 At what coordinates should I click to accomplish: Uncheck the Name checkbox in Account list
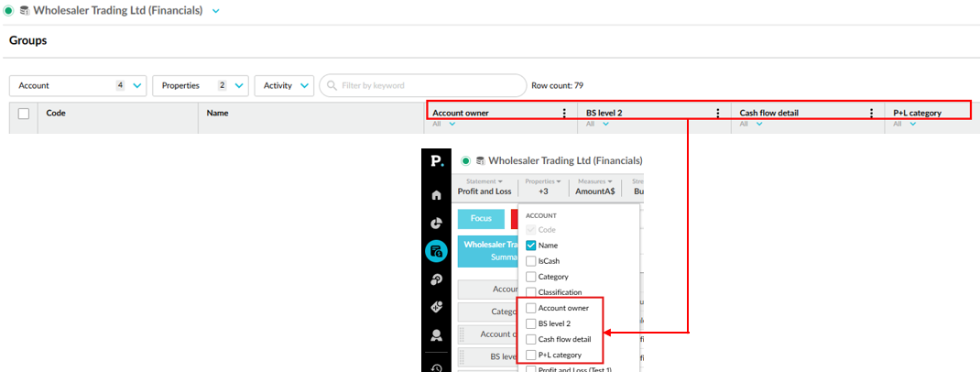531,246
